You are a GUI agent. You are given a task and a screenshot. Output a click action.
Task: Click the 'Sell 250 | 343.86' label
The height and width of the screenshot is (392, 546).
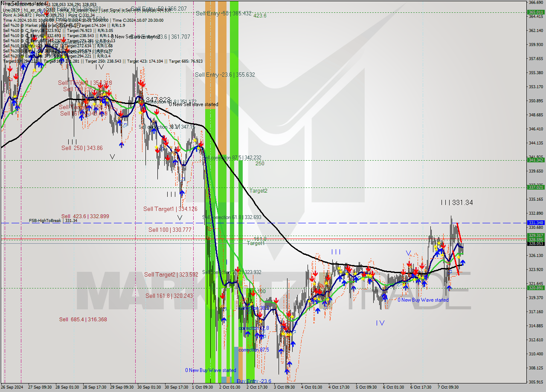(x=82, y=148)
